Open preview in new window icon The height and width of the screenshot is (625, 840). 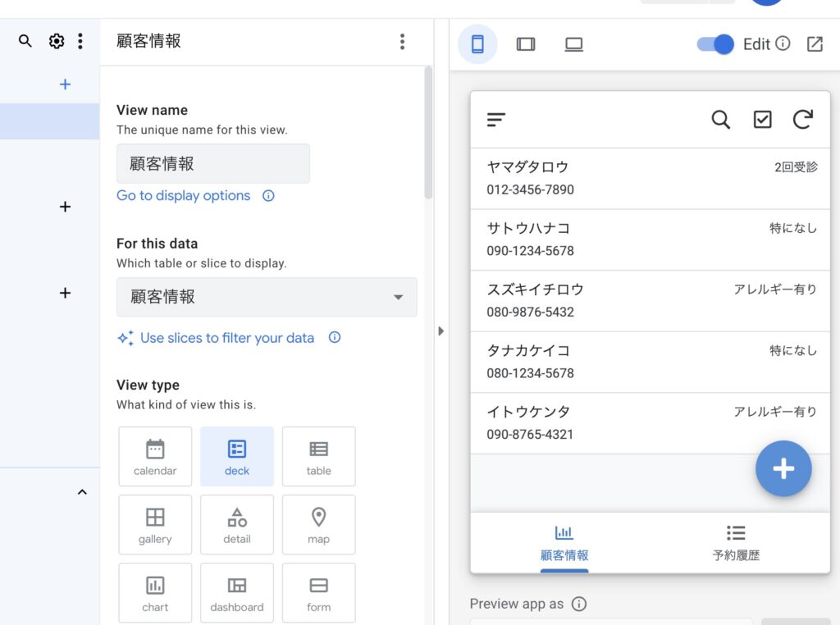coord(815,44)
